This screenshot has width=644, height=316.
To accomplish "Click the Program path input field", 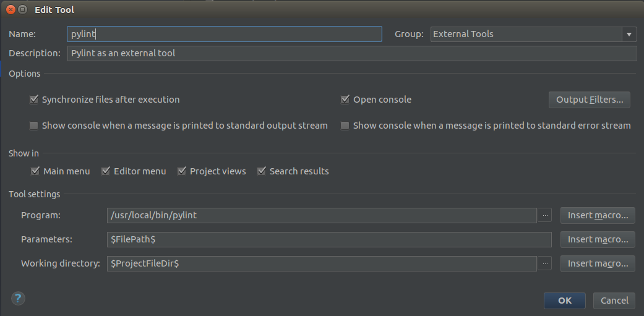I will pyautogui.click(x=322, y=215).
